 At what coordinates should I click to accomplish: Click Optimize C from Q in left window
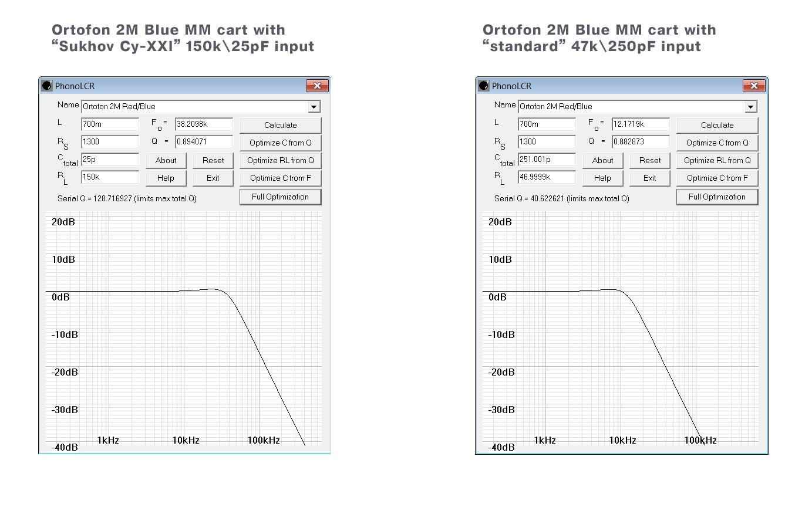pos(281,143)
